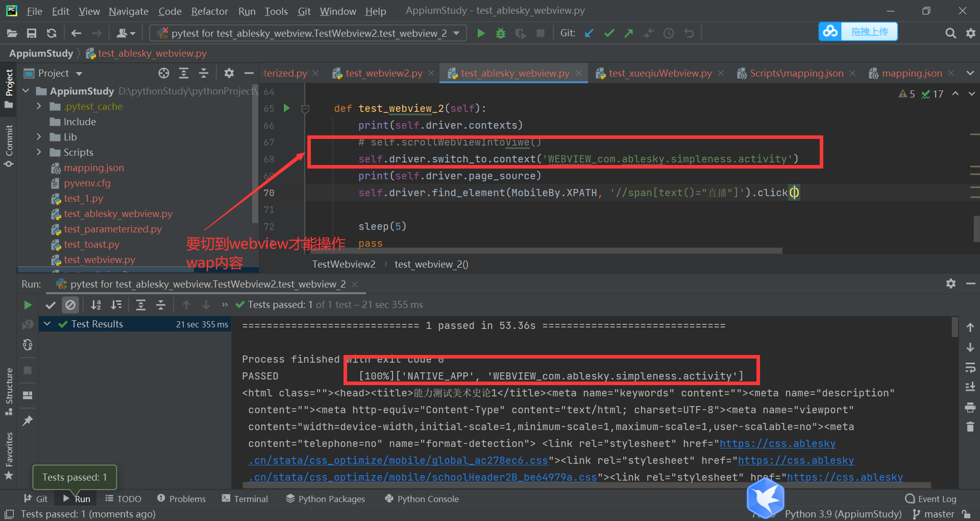Expand the Lib folder node
Image resolution: width=980 pixels, height=521 pixels.
point(39,137)
